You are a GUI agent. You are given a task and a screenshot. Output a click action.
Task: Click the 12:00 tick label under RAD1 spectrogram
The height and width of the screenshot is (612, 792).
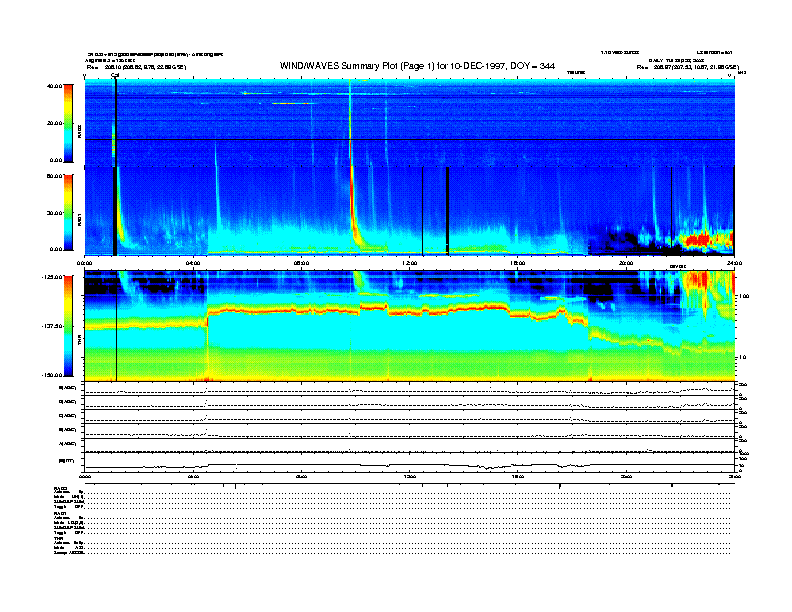[410, 263]
